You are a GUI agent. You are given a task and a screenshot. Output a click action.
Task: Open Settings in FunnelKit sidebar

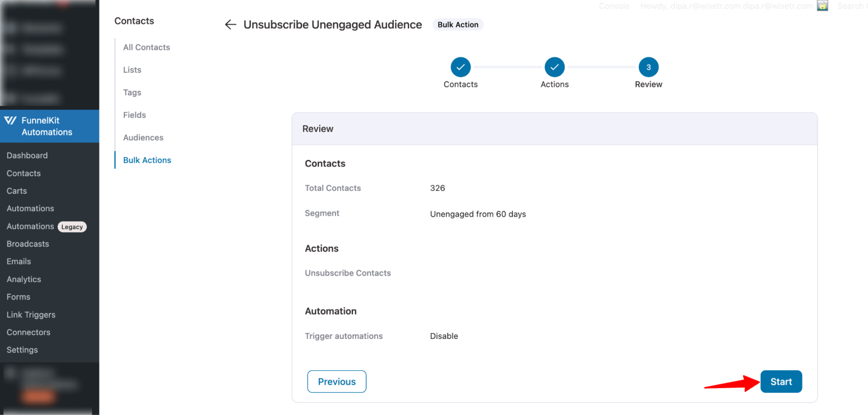pyautogui.click(x=22, y=350)
